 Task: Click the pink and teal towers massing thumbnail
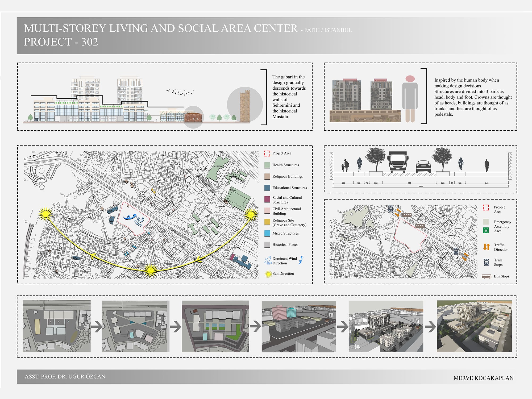click(299, 326)
